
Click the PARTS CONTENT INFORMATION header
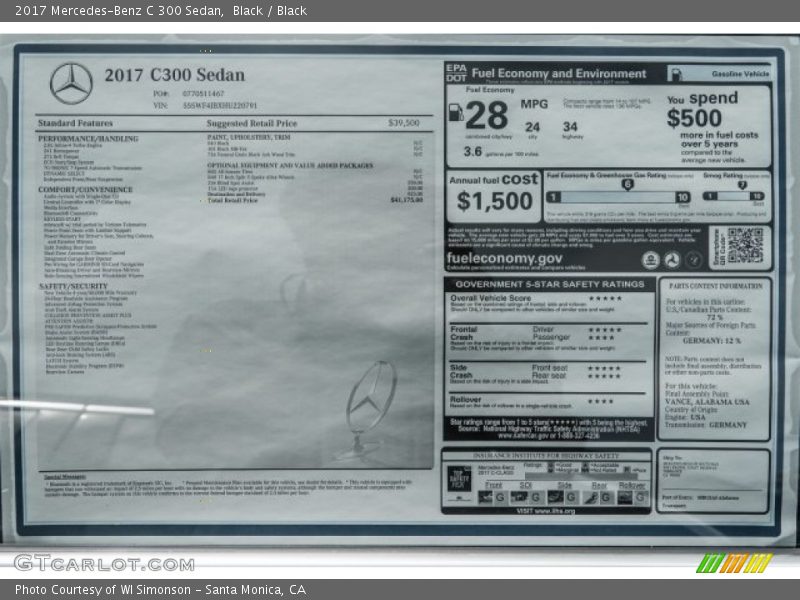[x=715, y=286]
